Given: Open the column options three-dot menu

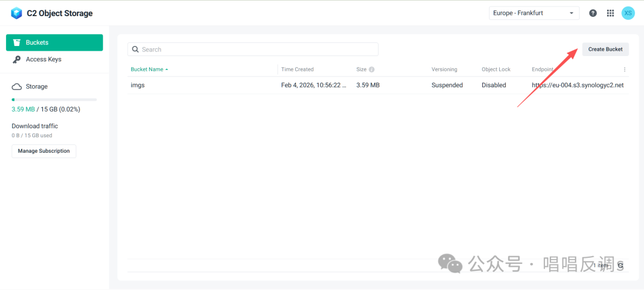Looking at the screenshot, I should pos(624,69).
